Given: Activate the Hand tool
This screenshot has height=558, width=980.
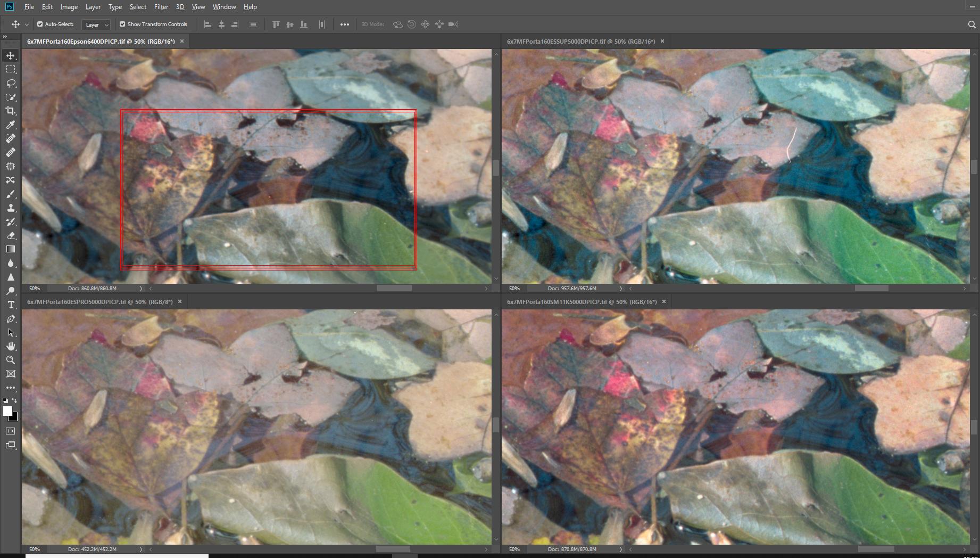Looking at the screenshot, I should tap(11, 346).
